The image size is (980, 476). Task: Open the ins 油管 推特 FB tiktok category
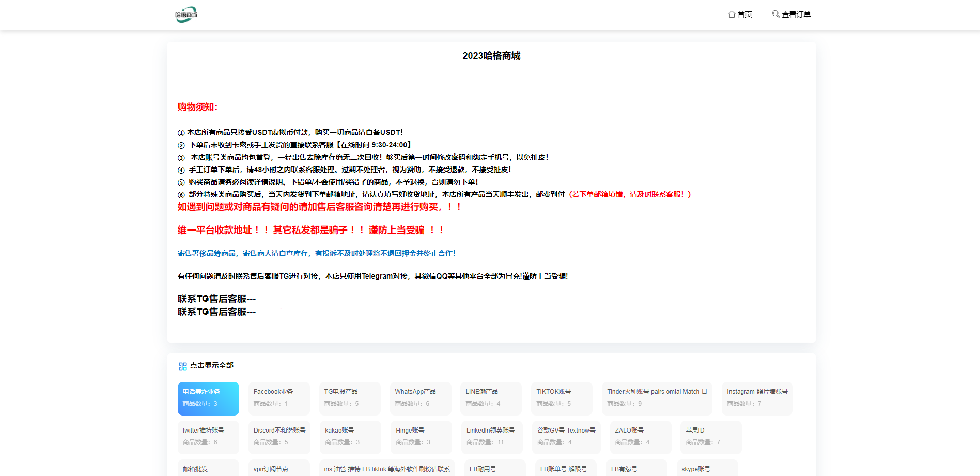coord(387,468)
